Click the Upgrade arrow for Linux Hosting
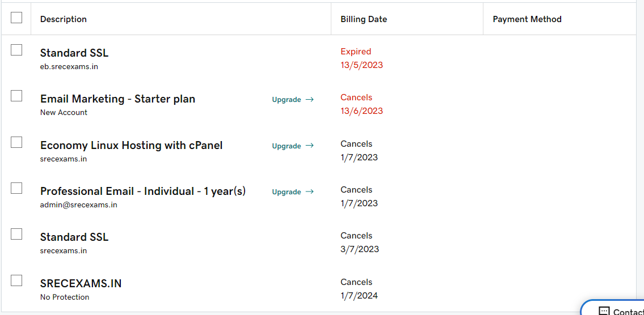The width and height of the screenshot is (644, 315). [310, 146]
